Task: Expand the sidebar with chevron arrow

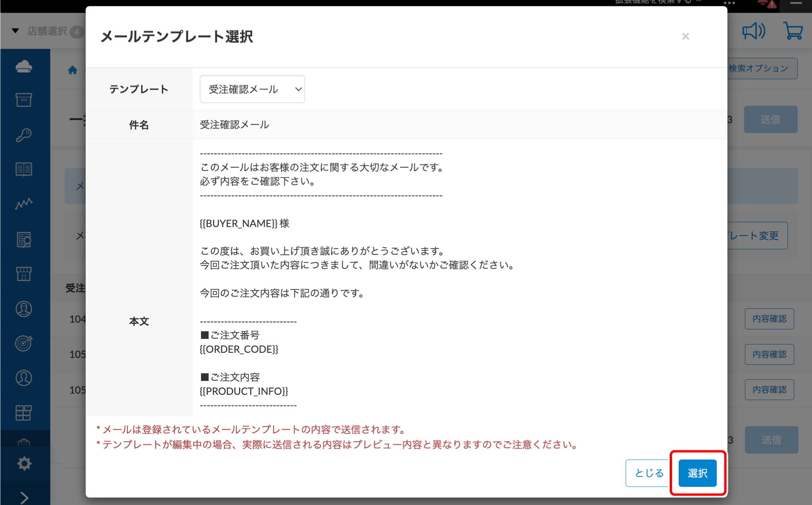Action: 24,497
